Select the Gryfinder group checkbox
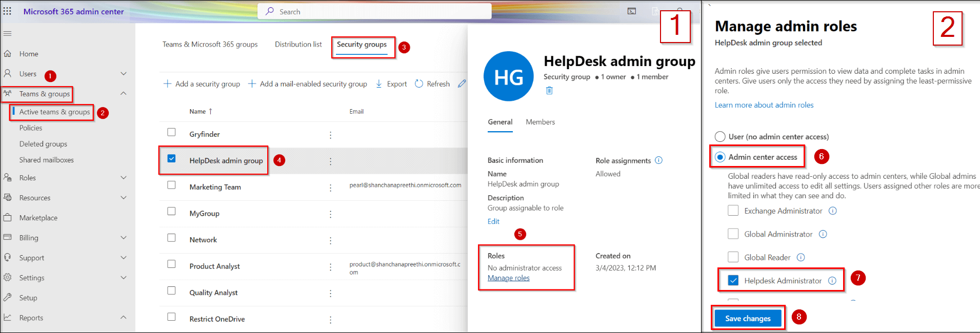Image resolution: width=980 pixels, height=333 pixels. click(171, 132)
